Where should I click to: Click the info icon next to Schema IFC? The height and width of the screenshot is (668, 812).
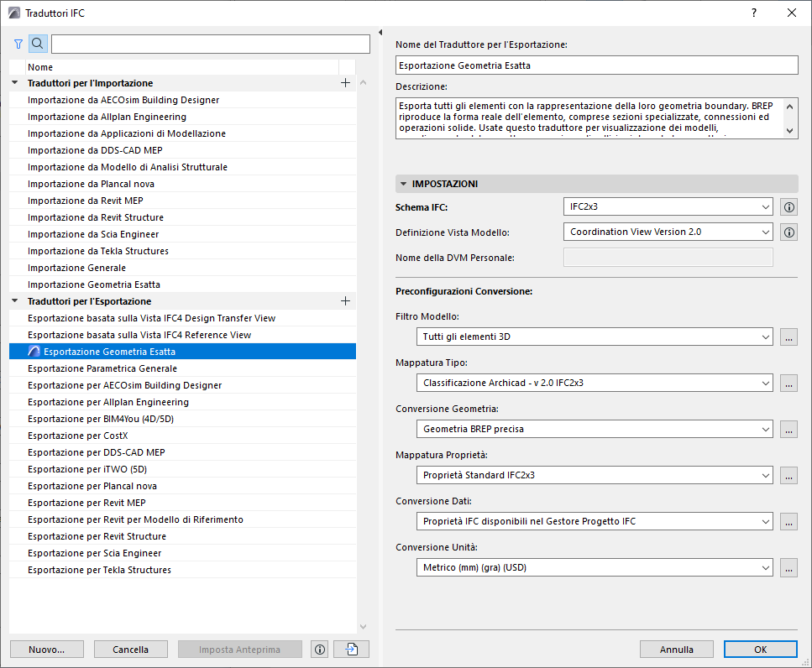pyautogui.click(x=788, y=206)
